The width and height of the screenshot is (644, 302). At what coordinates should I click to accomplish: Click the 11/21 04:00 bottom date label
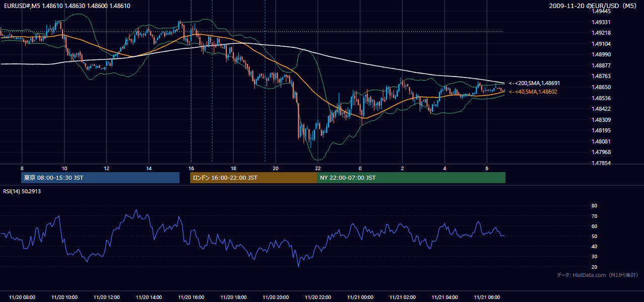tap(444, 297)
